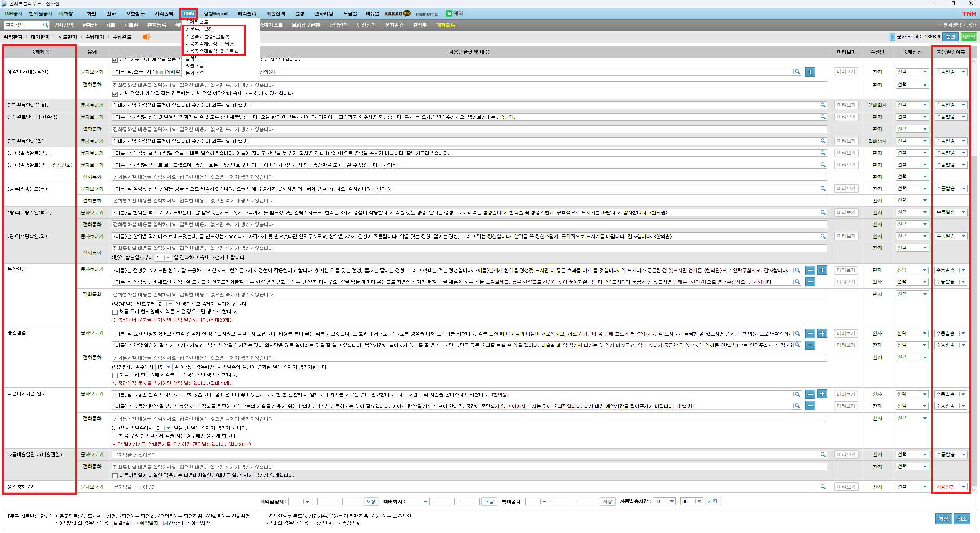This screenshot has height=533, width=980.
Task: Click minus button in first 복약안내 row
Action: tap(810, 270)
